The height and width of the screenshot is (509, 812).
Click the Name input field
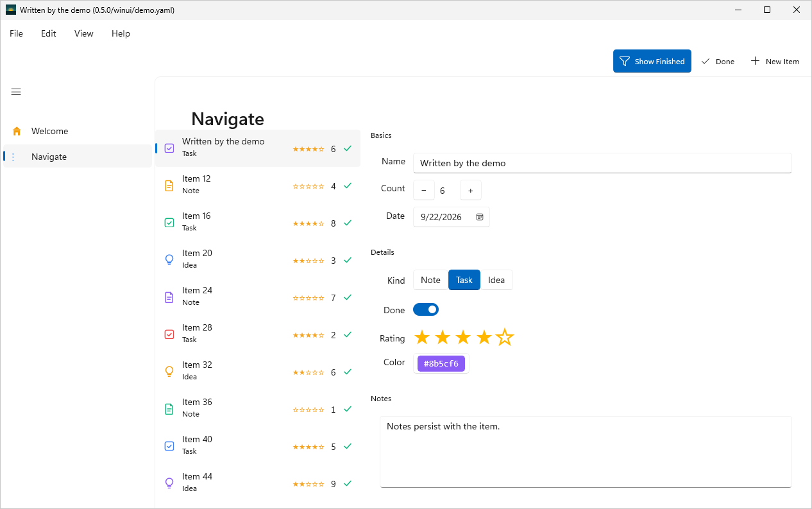pos(602,163)
